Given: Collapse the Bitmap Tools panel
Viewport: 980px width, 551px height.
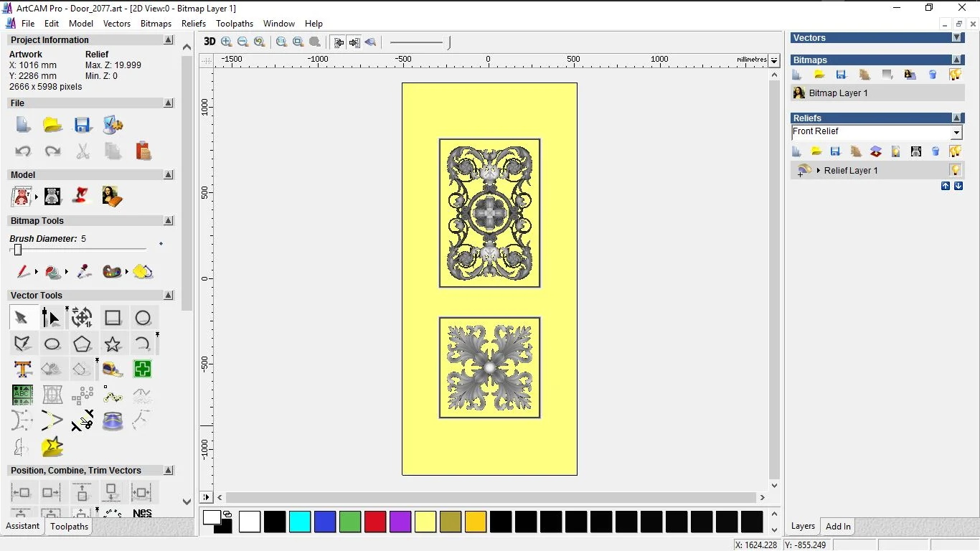Looking at the screenshot, I should tap(169, 220).
